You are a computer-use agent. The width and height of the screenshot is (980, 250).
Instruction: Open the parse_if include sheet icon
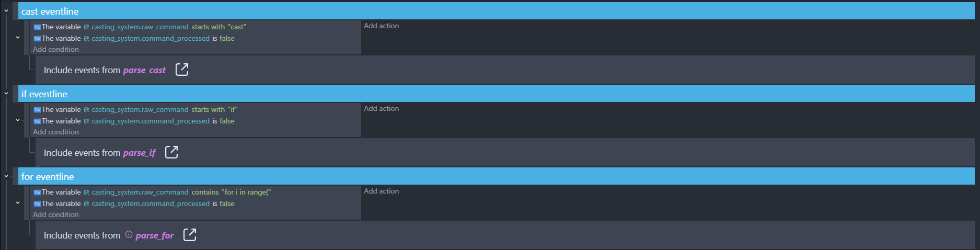tap(171, 152)
